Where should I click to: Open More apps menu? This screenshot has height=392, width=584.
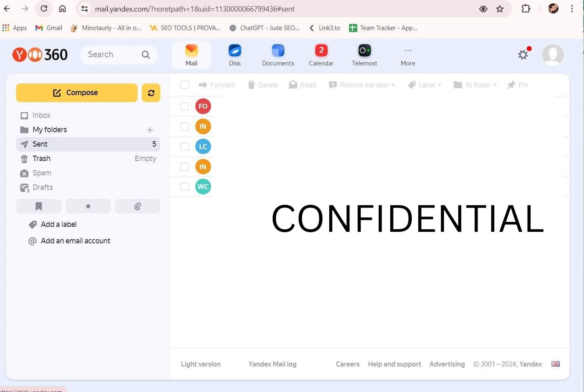point(408,56)
